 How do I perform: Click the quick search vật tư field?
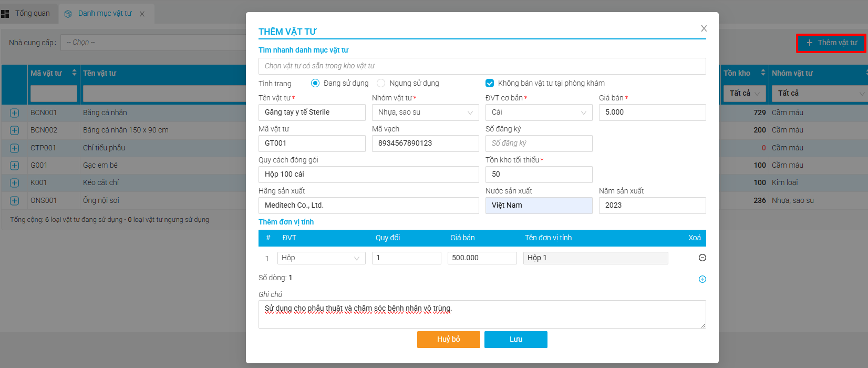(x=482, y=66)
